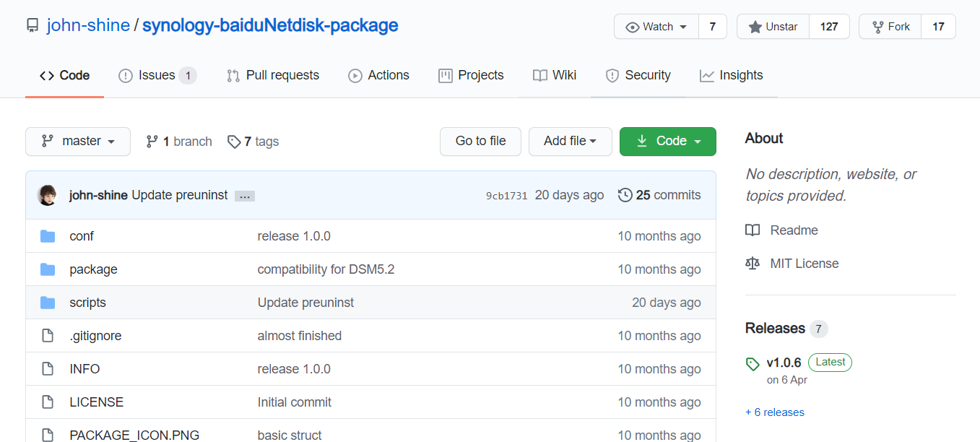Screen dimensions: 980x442
Task: Click the clock history icon beside 25 commits
Action: [x=625, y=195]
